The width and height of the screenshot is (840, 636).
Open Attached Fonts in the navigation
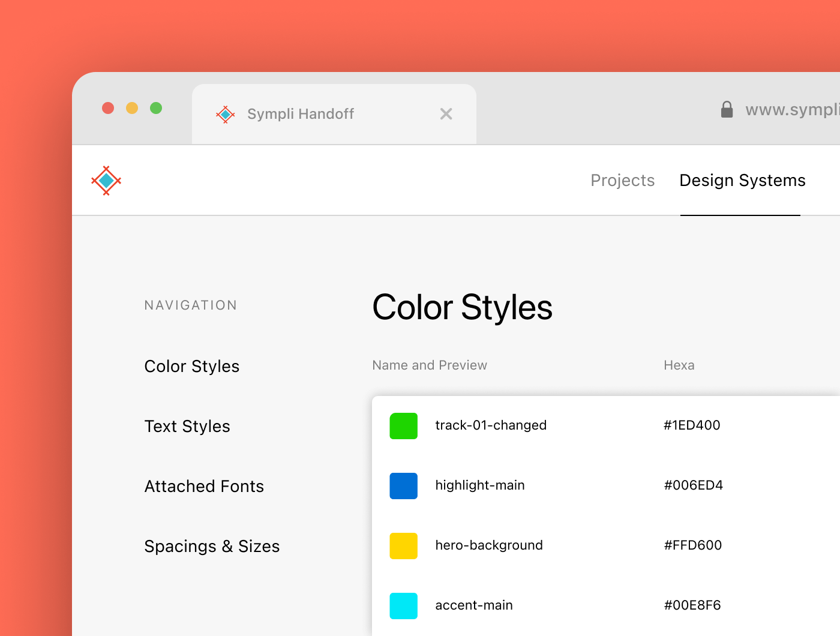(x=204, y=486)
